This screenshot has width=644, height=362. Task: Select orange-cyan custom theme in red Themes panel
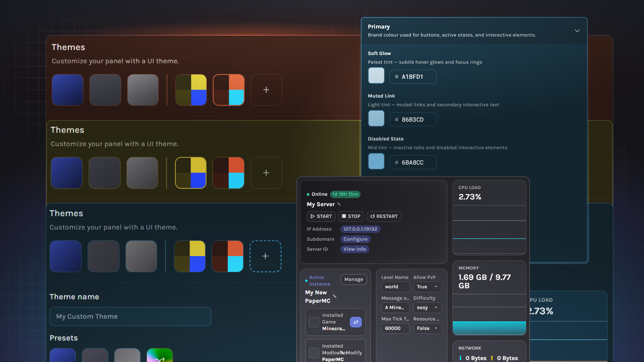pyautogui.click(x=229, y=90)
